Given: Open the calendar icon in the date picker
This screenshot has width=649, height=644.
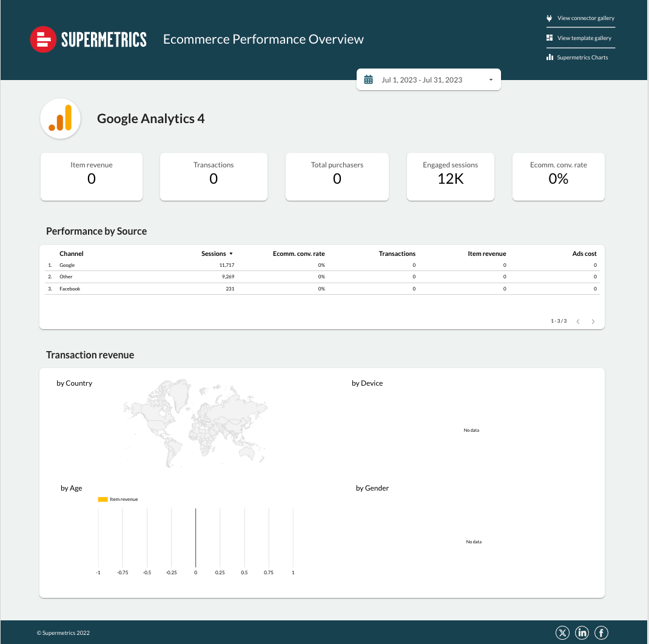Looking at the screenshot, I should click(368, 79).
